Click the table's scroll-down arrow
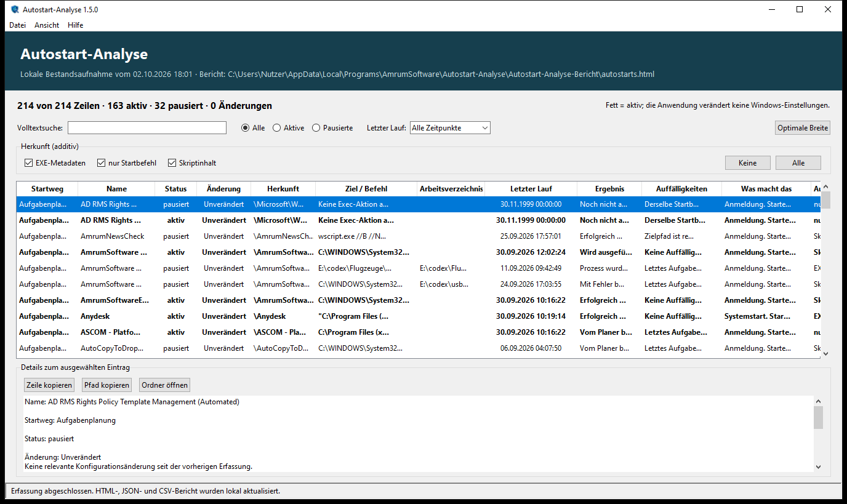 pos(826,354)
